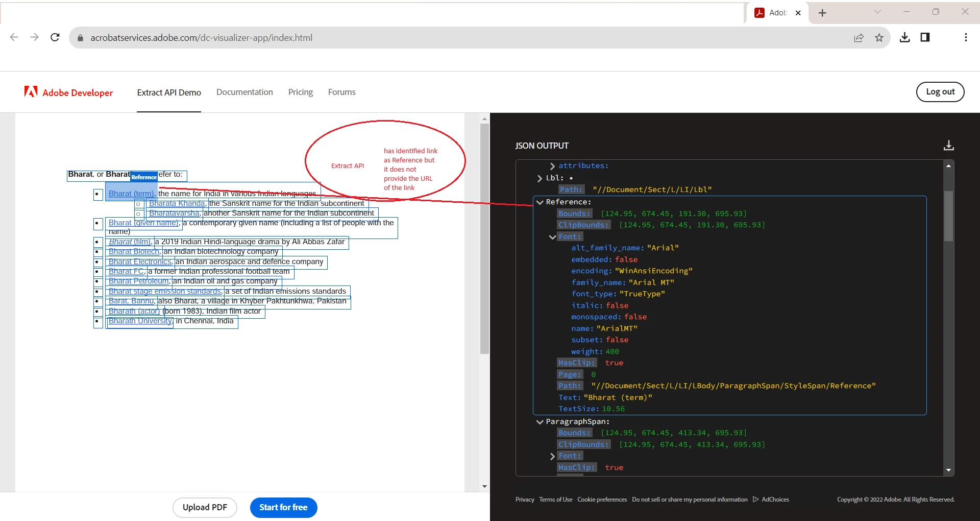The width and height of the screenshot is (980, 521).
Task: Click PDF preview scroll down arrow
Action: [484, 486]
